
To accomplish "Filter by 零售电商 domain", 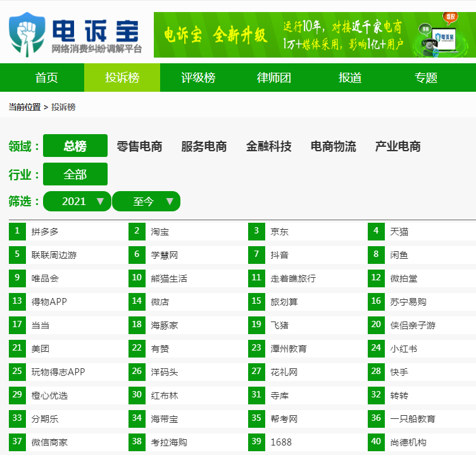I will (x=140, y=146).
